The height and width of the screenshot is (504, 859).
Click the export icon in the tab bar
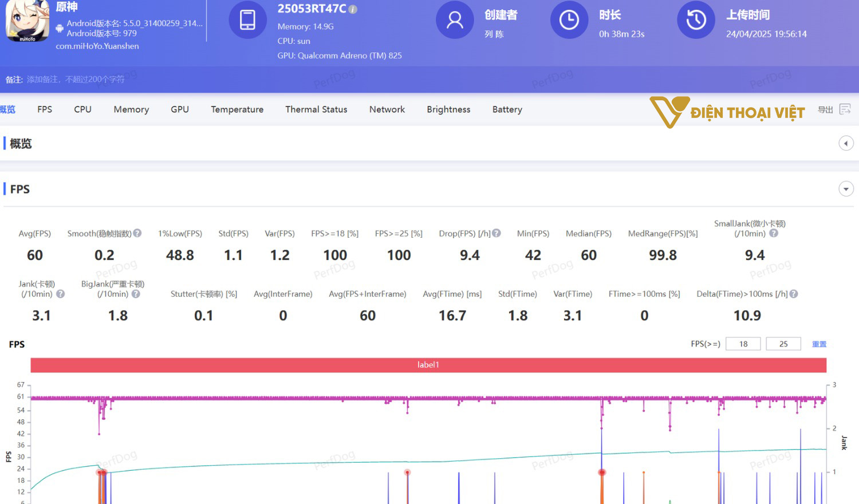point(845,109)
